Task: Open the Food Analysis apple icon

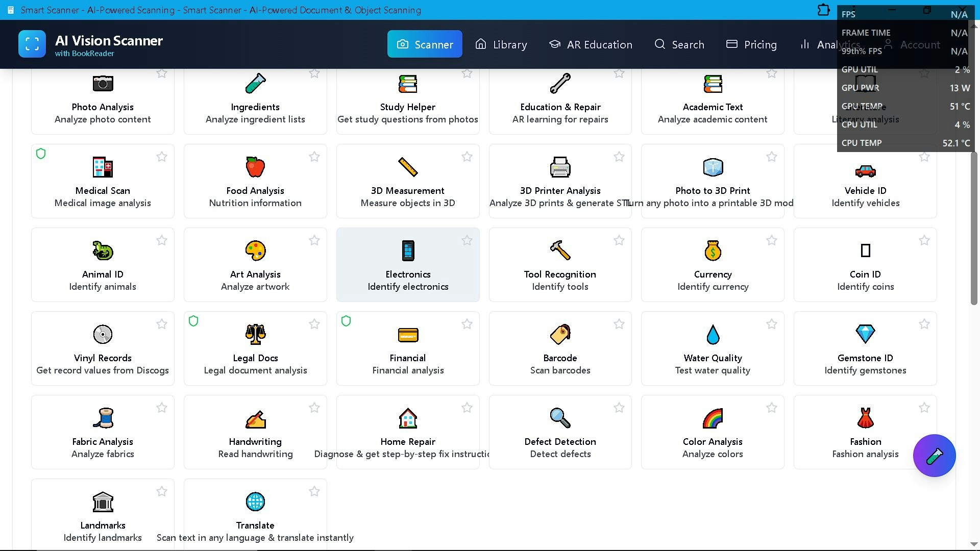Action: coord(255,167)
